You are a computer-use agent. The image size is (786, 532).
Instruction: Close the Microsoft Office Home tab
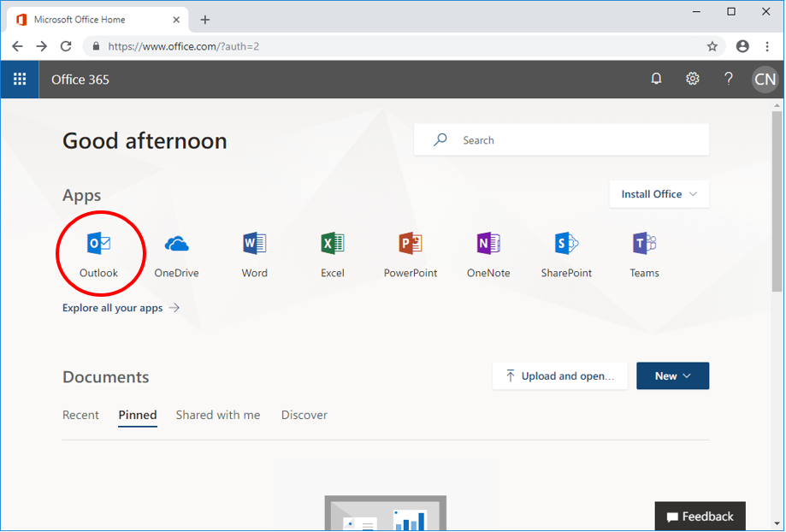[176, 20]
